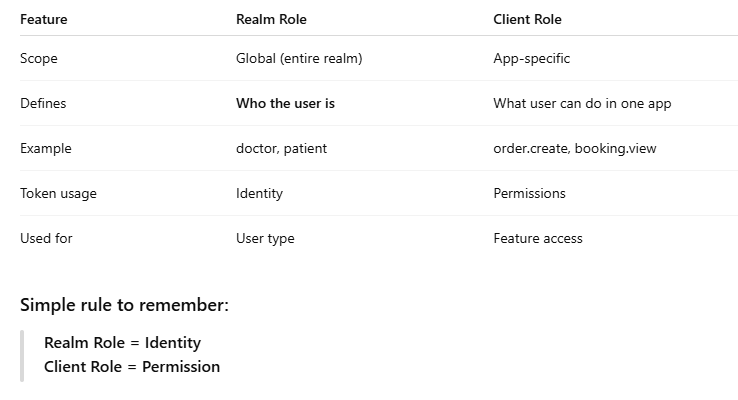Select the Example row label

coord(46,149)
